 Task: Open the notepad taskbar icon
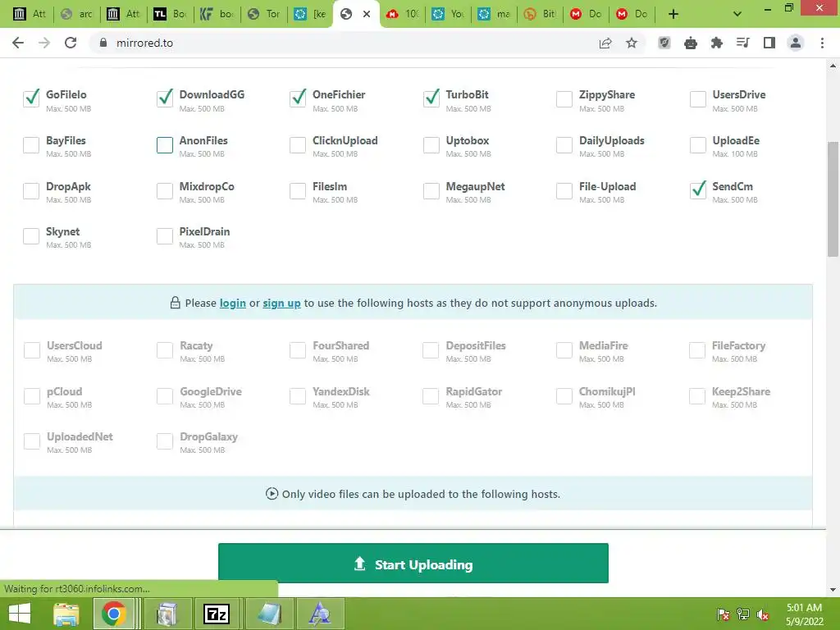click(269, 614)
